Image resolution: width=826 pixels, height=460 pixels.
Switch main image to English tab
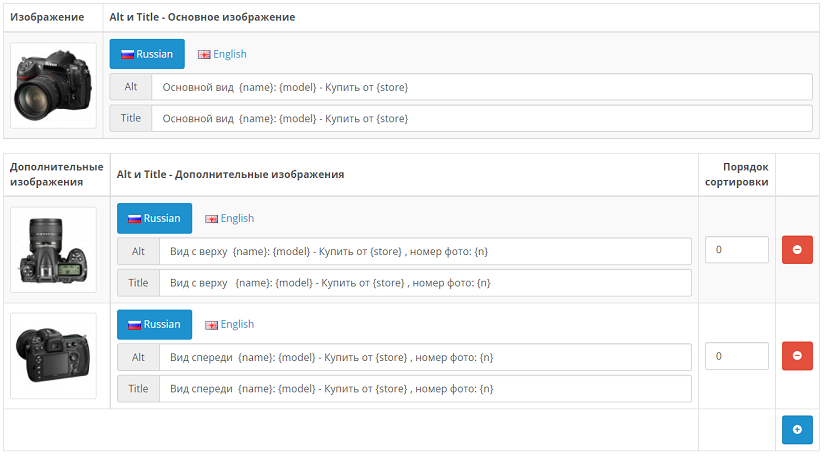tap(222, 54)
